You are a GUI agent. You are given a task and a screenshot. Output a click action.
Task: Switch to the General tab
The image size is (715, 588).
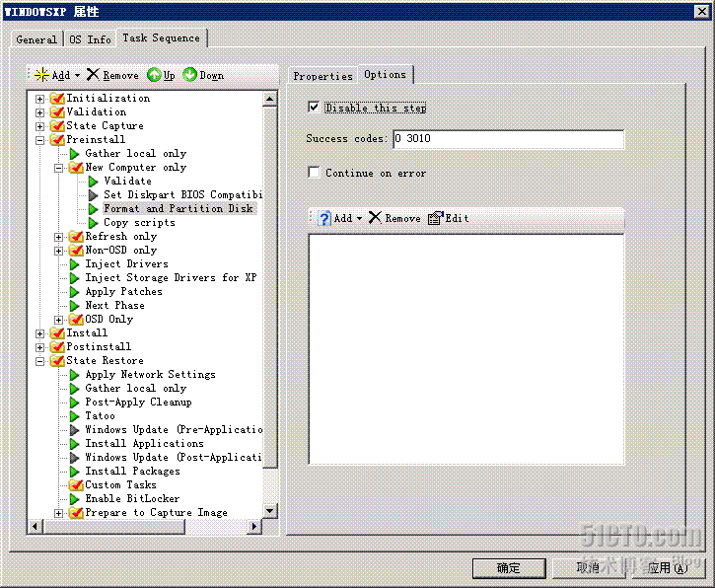click(36, 39)
